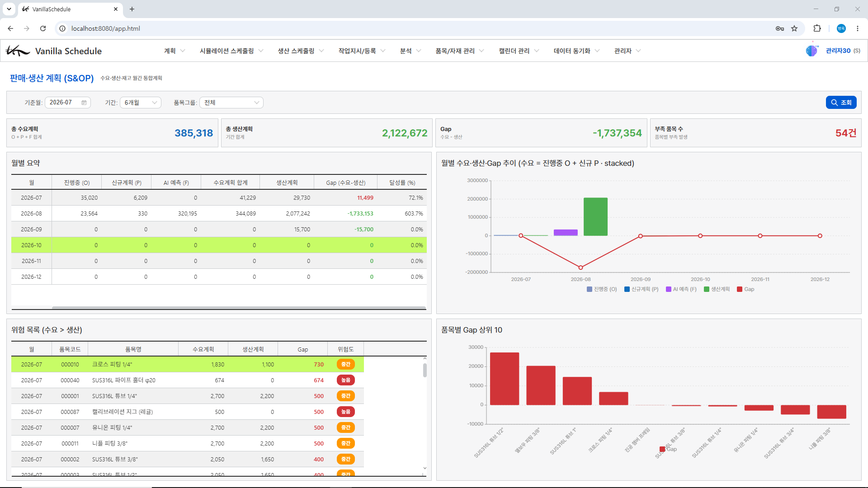Click the password key icon in address bar

point(780,28)
